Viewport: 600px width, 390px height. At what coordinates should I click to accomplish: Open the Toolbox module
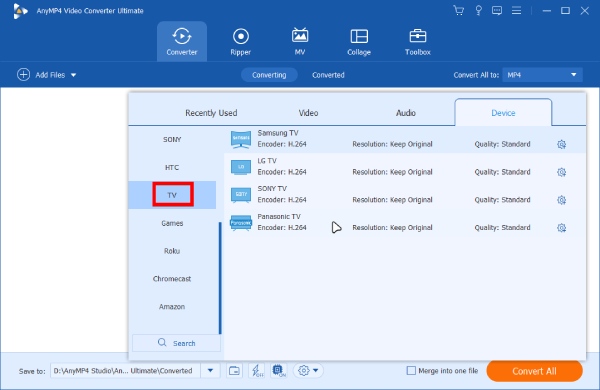tap(418, 41)
